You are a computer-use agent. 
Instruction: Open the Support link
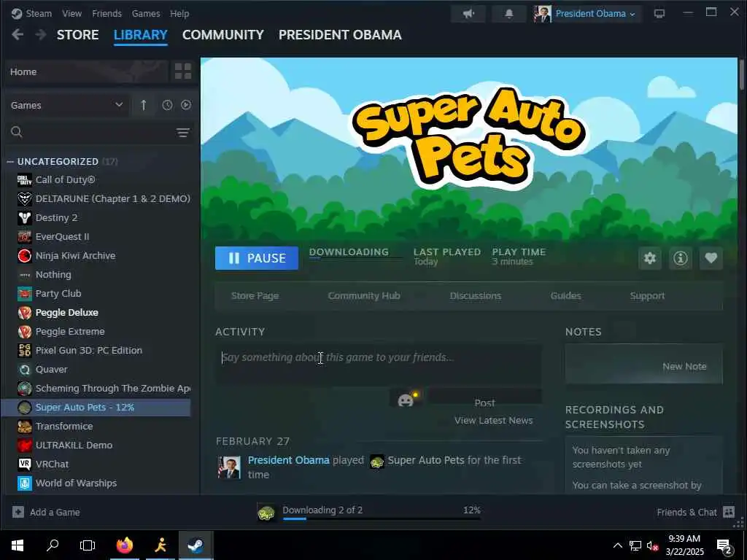tap(647, 296)
